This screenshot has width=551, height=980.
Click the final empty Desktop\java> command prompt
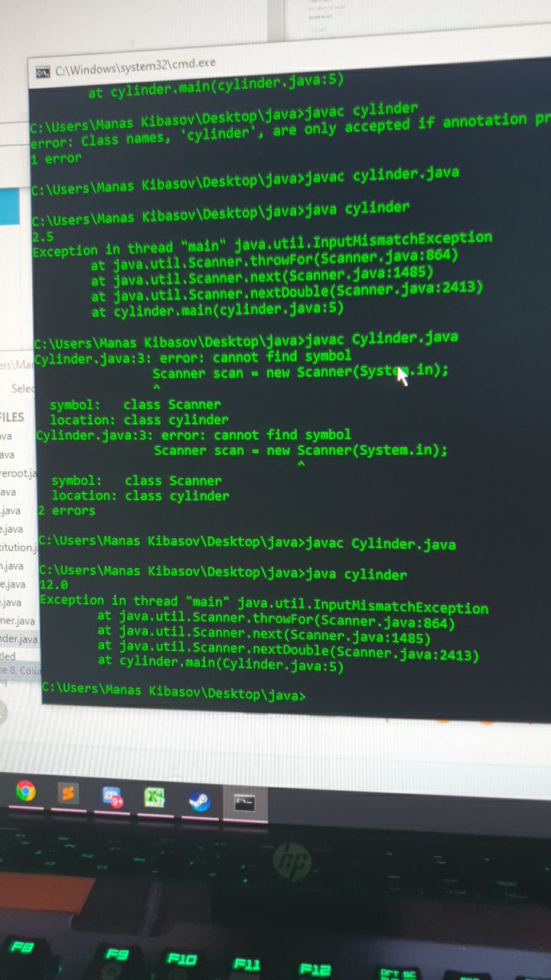coord(174,693)
